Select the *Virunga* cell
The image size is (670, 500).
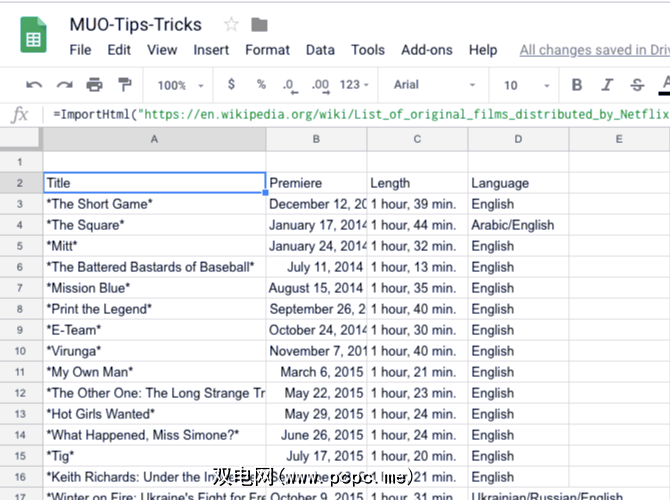click(154, 351)
